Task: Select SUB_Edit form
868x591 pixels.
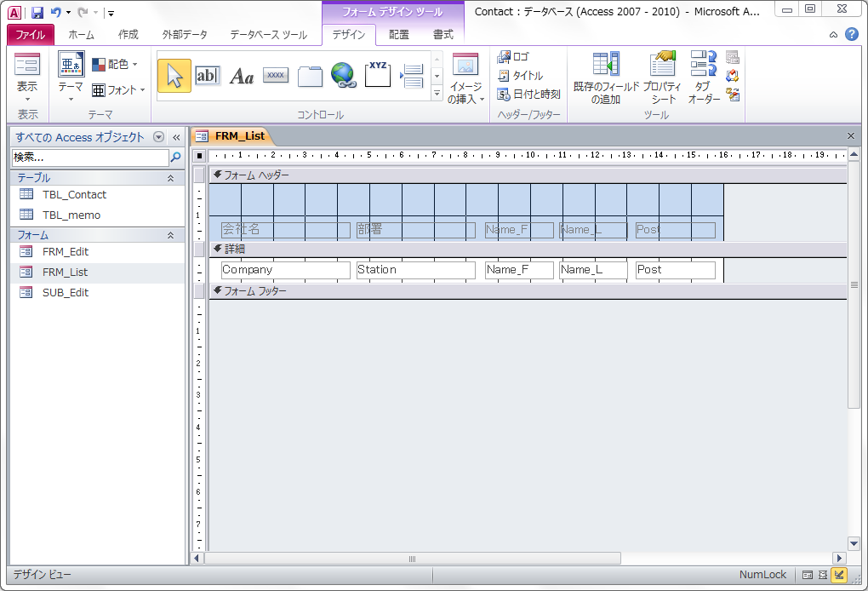Action: [x=97, y=292]
